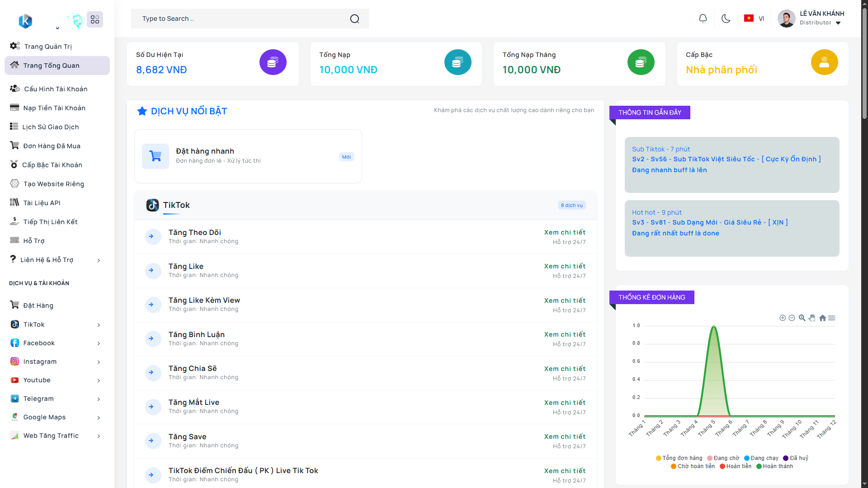Click Xem chi tiết for Tăng Like
Screen dimensions: 868x488
565,266
